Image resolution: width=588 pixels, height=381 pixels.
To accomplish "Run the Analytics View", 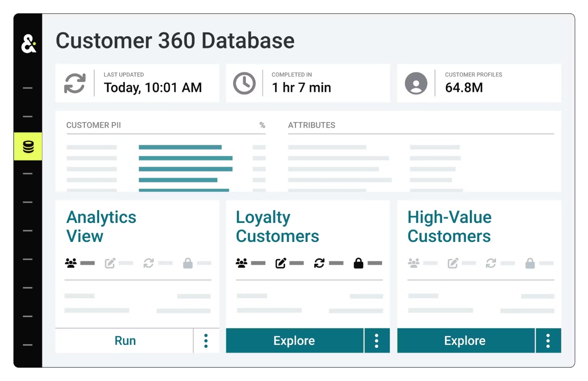I will (x=124, y=341).
